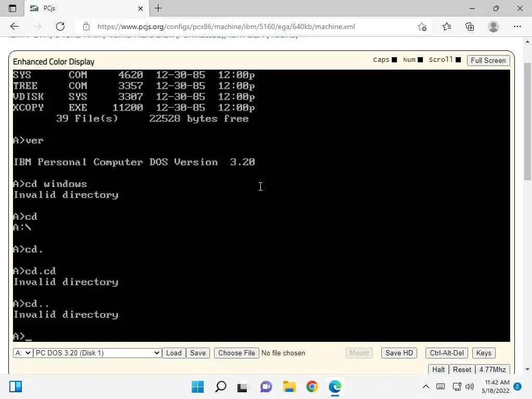Click the Ctrl-Alt-Del button
Image resolution: width=532 pixels, height=399 pixels.
447,353
